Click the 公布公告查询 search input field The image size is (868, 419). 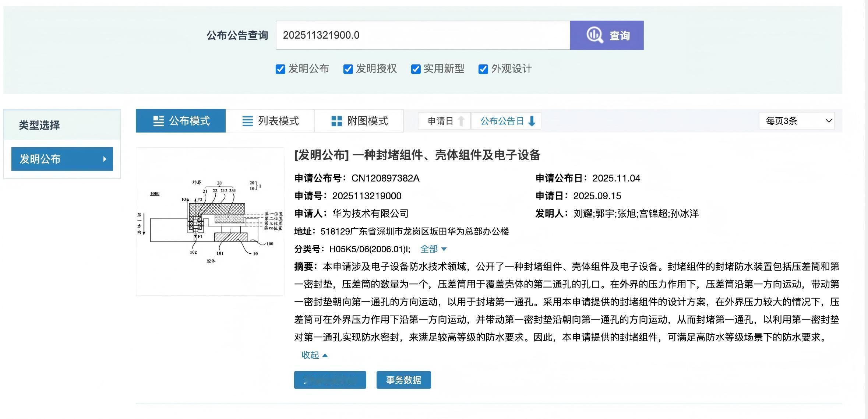coord(423,35)
